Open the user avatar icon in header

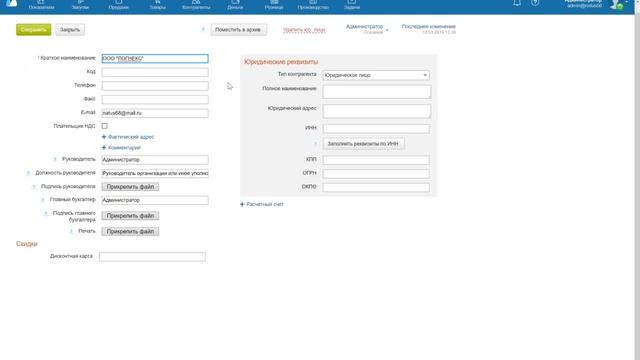616,4
